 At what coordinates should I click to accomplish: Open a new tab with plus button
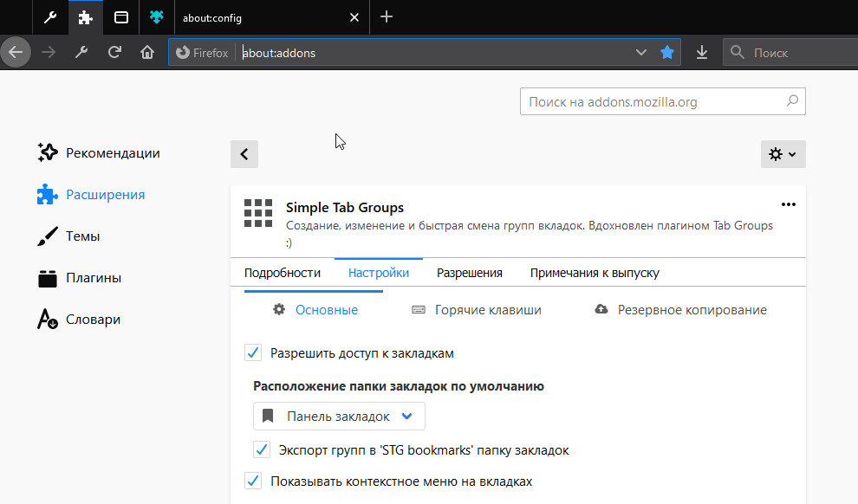pos(387,17)
